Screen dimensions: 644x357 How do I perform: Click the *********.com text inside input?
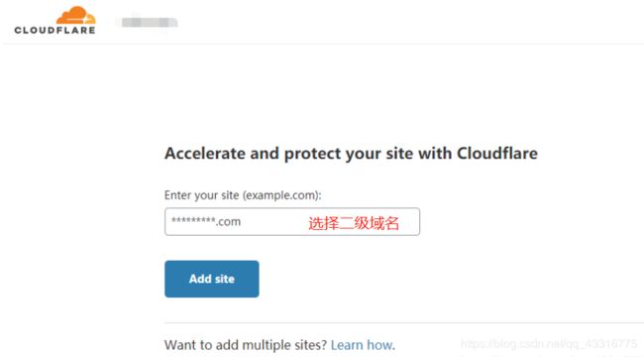point(206,222)
